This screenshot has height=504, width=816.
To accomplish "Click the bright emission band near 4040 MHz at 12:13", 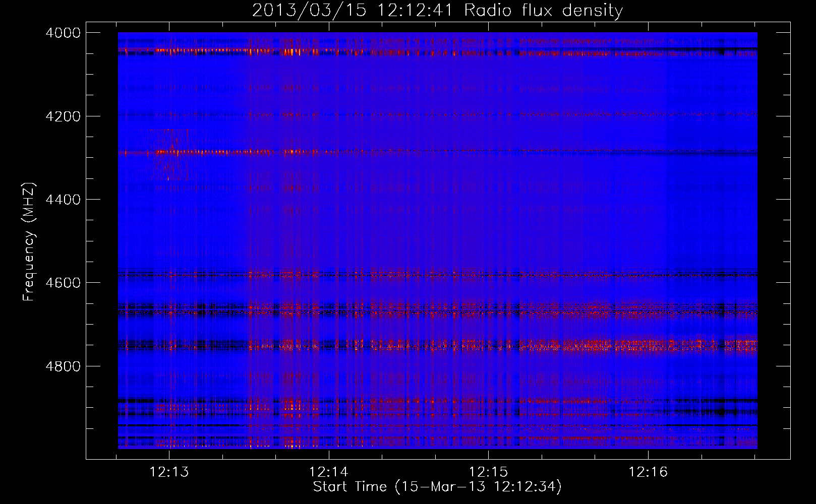I will (x=169, y=50).
